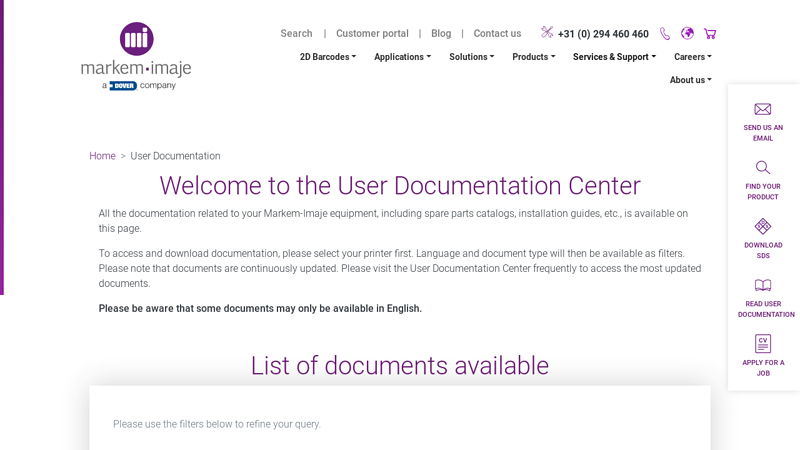This screenshot has height=450, width=800.
Task: Click the READ USER DOCUMENTATION label
Action: [766, 309]
